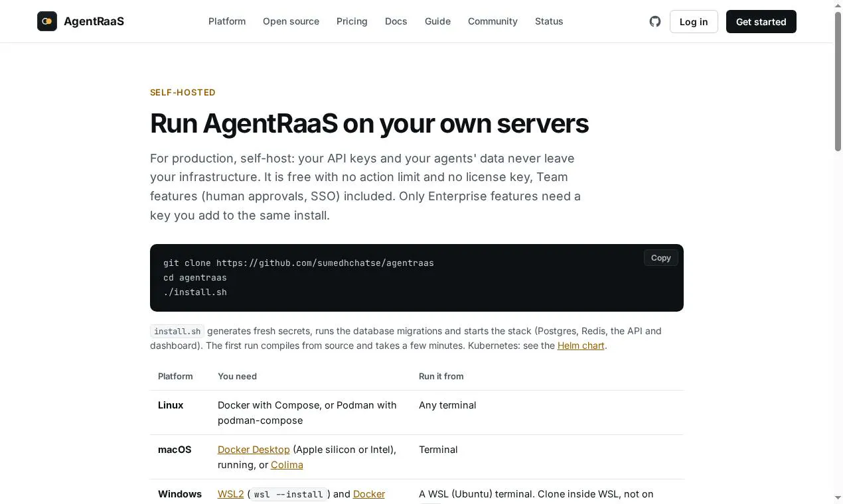
Task: Click the "Run AgentRaaS on your own servers" heading
Action: pyautogui.click(x=369, y=123)
